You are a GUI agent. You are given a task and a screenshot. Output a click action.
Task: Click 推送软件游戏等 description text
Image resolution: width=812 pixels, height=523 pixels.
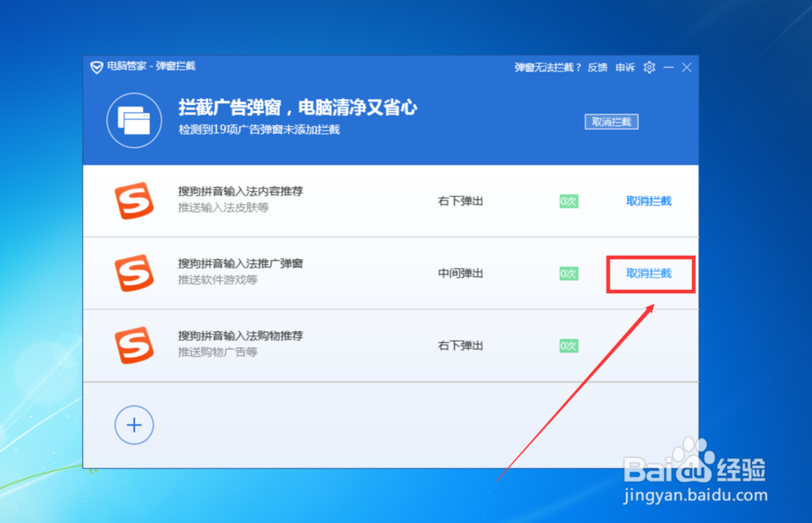(218, 280)
